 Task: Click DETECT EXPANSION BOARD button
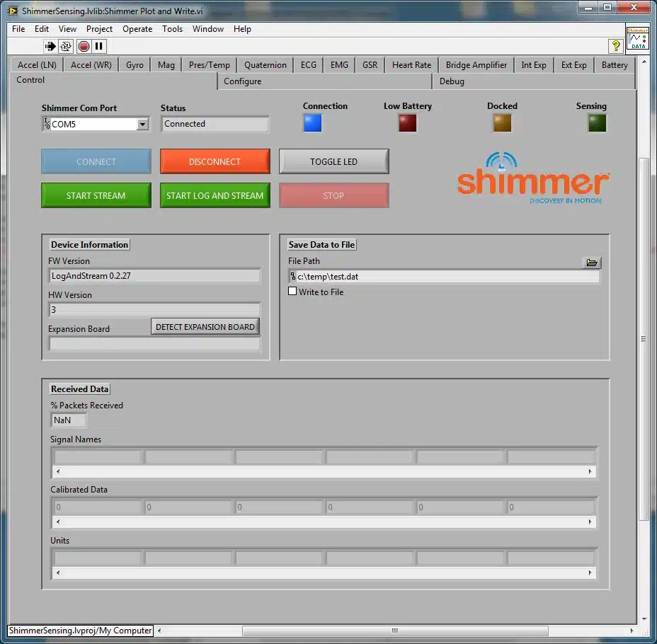(x=205, y=327)
